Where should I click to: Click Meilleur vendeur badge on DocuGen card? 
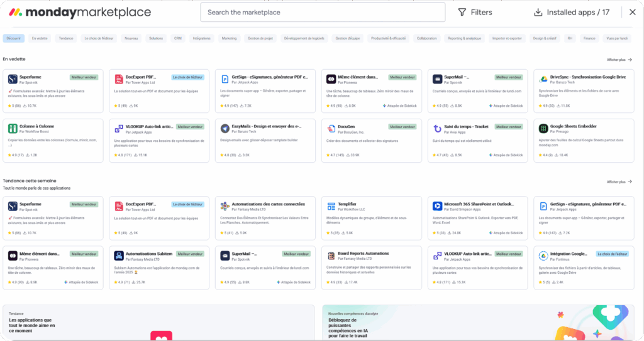click(x=402, y=127)
